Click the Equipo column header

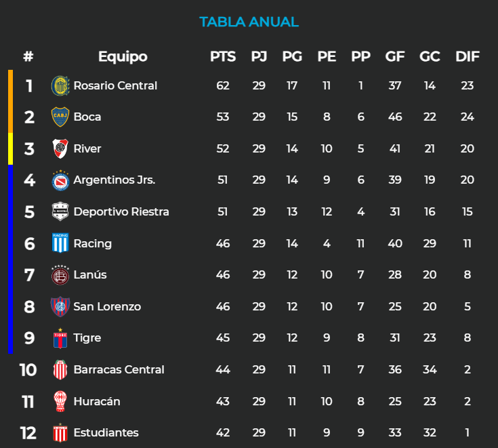[123, 56]
